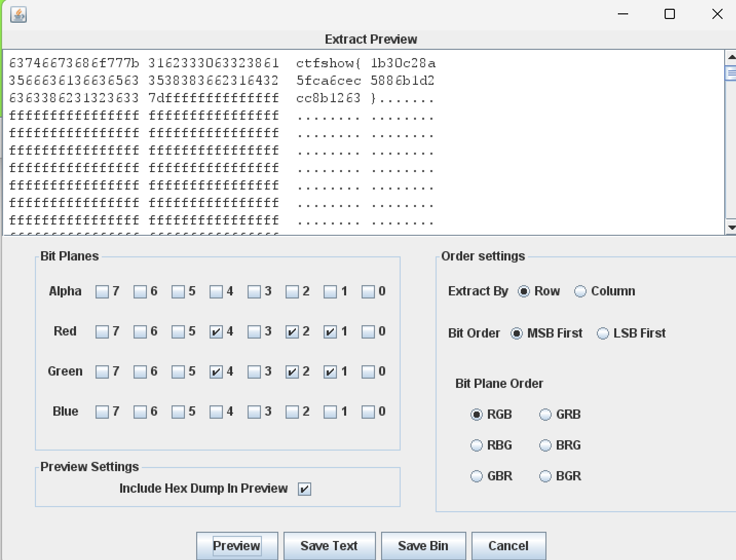Tick Red bit plane 6
The image size is (736, 560).
140,332
